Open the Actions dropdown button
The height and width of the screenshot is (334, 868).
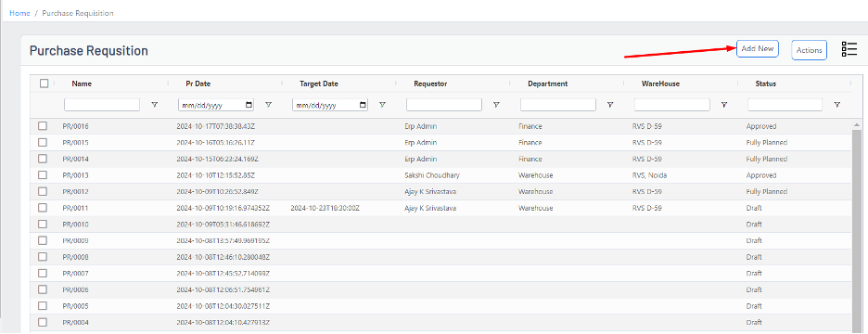(x=809, y=50)
